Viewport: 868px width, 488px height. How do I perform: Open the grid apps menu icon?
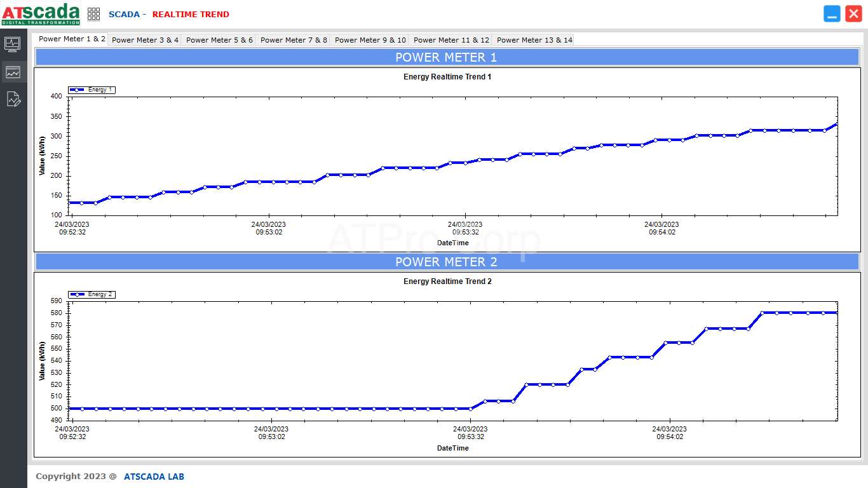(x=93, y=14)
